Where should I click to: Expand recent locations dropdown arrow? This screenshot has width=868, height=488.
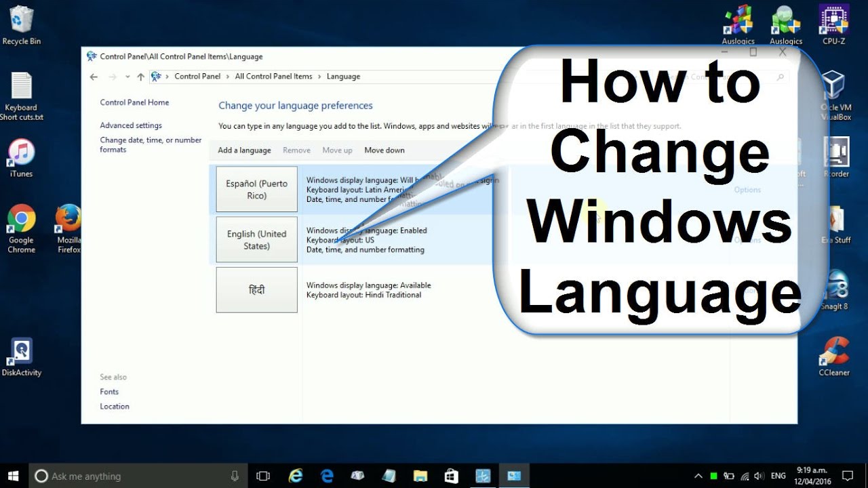(127, 77)
